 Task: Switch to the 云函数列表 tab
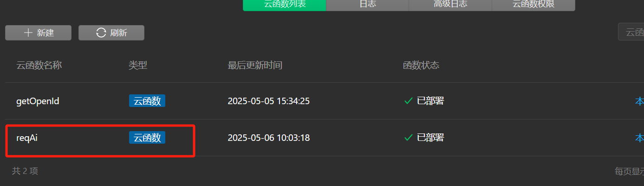pyautogui.click(x=285, y=5)
